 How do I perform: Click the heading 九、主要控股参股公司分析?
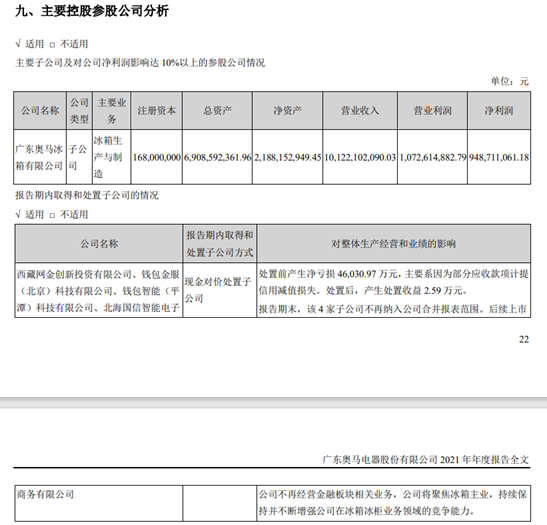[x=92, y=11]
